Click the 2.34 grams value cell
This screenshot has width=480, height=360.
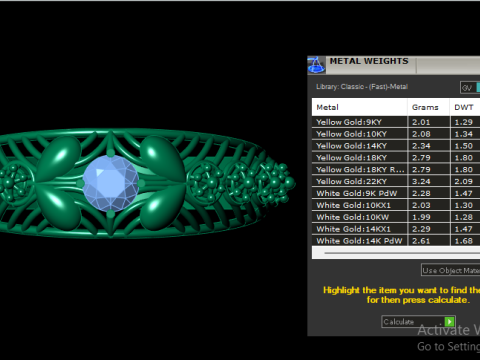tap(428, 146)
